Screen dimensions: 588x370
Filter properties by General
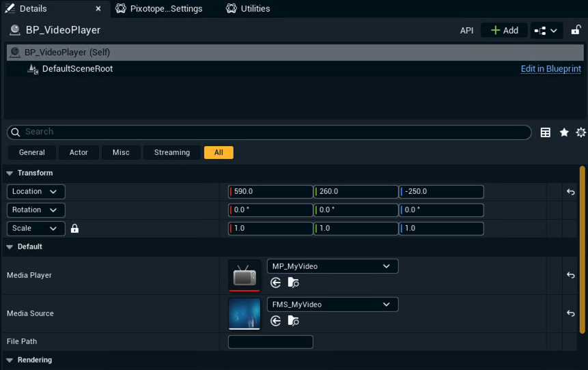coord(32,152)
